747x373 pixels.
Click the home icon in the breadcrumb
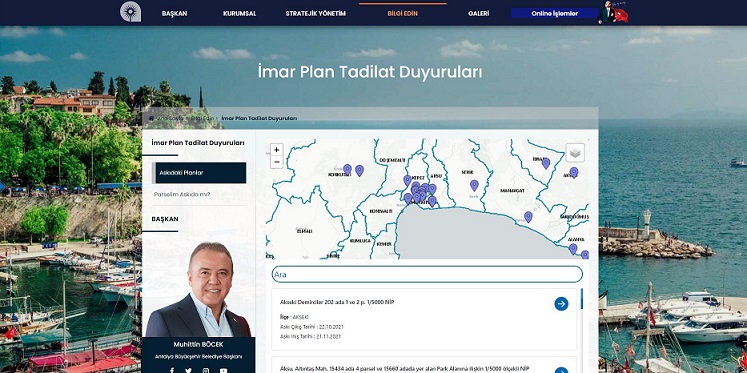coord(151,118)
